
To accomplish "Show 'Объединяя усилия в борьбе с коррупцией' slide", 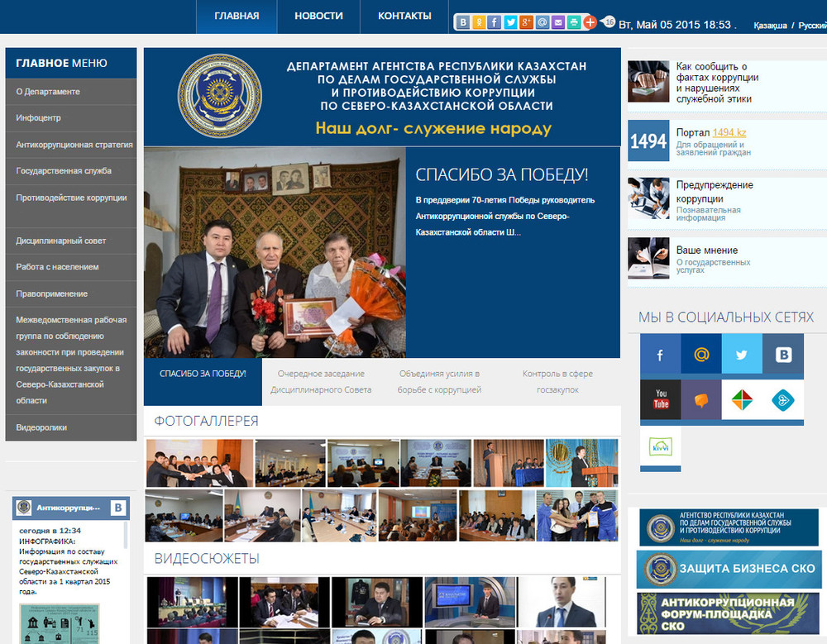I will coord(439,382).
